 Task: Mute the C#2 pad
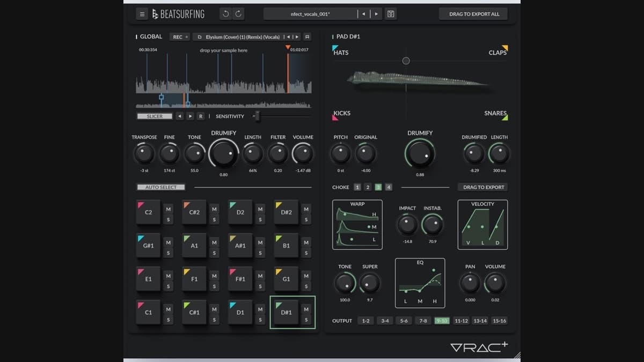point(214,209)
